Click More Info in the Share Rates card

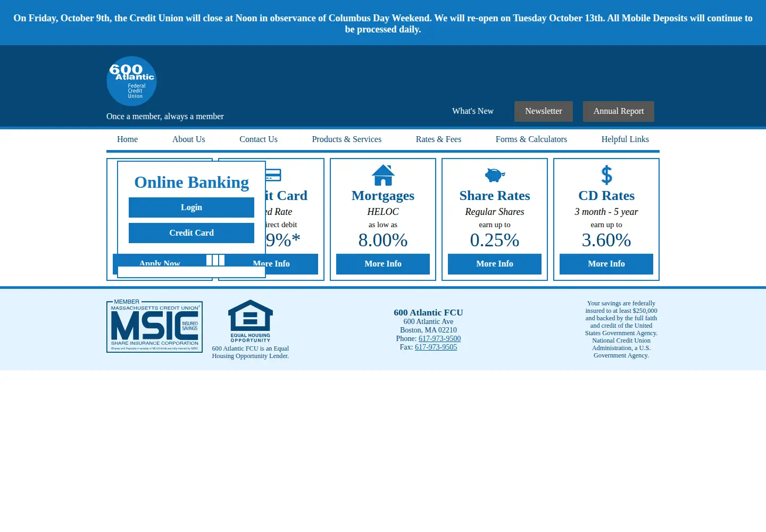[x=495, y=264]
